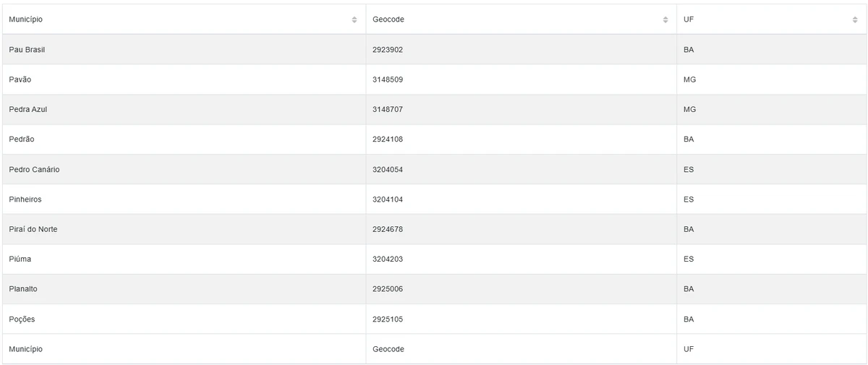Viewport: 868px width, 365px height.
Task: Pick the Pedrão municipality entry
Action: click(x=22, y=139)
